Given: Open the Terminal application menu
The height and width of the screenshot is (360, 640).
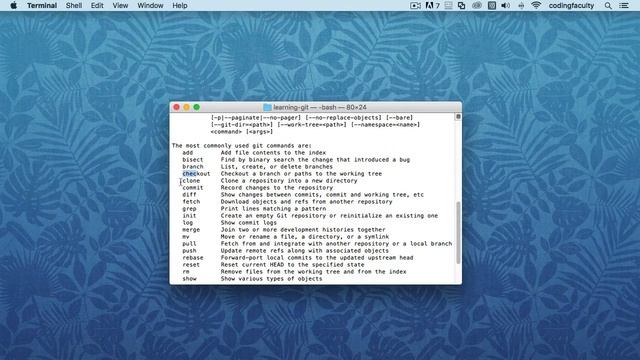Looking at the screenshot, I should 42,5.
